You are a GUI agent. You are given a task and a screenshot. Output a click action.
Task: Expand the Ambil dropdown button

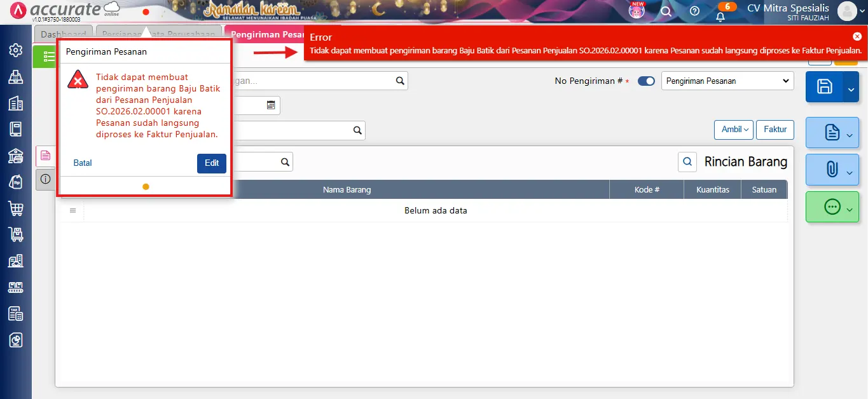tap(734, 130)
